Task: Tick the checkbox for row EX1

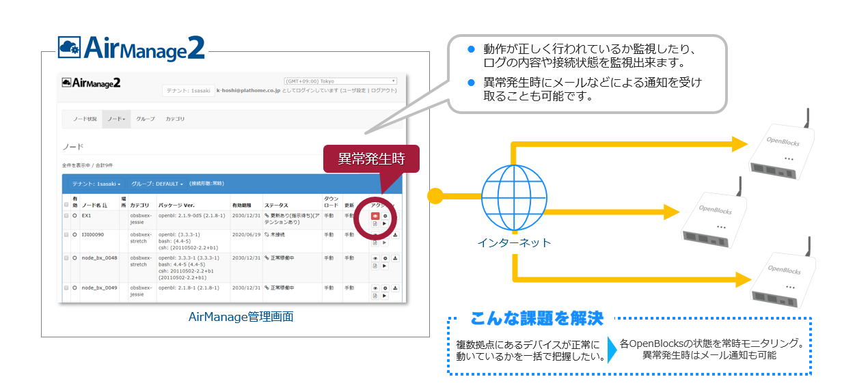Action: click(x=66, y=215)
